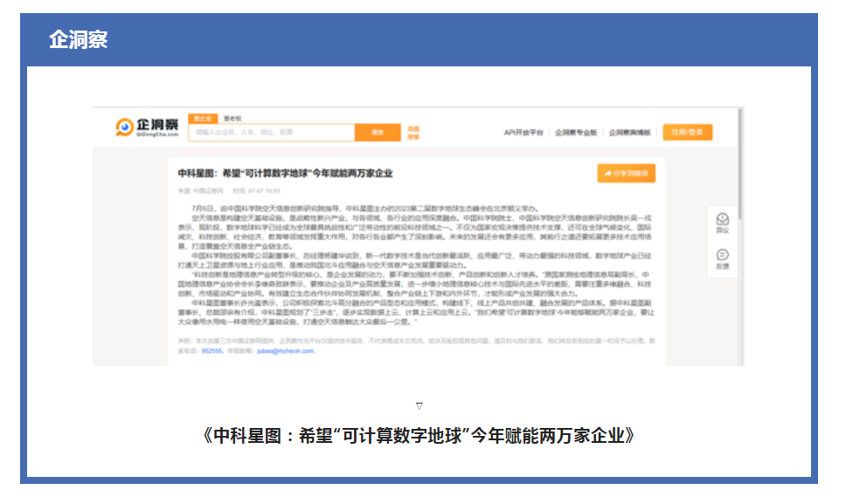Open the 高级搜索 advanced search link
This screenshot has height=504, width=853.
pyautogui.click(x=413, y=132)
